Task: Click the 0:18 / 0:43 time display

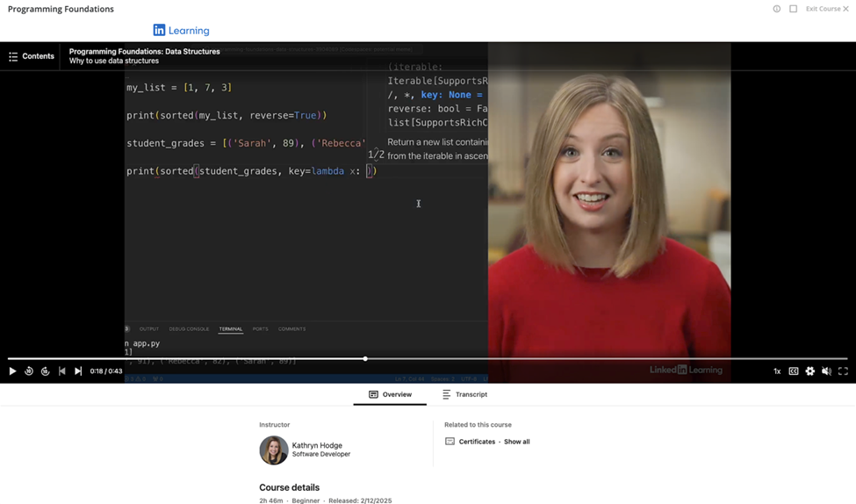Action: [106, 371]
